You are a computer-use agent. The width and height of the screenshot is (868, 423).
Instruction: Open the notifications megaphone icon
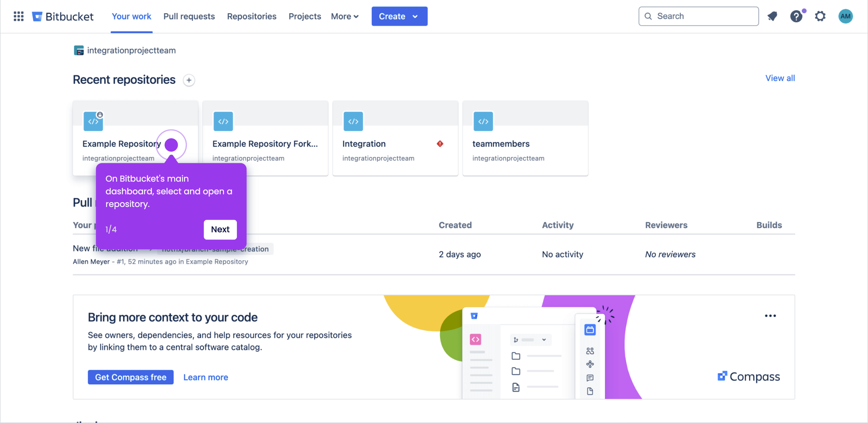pos(772,16)
